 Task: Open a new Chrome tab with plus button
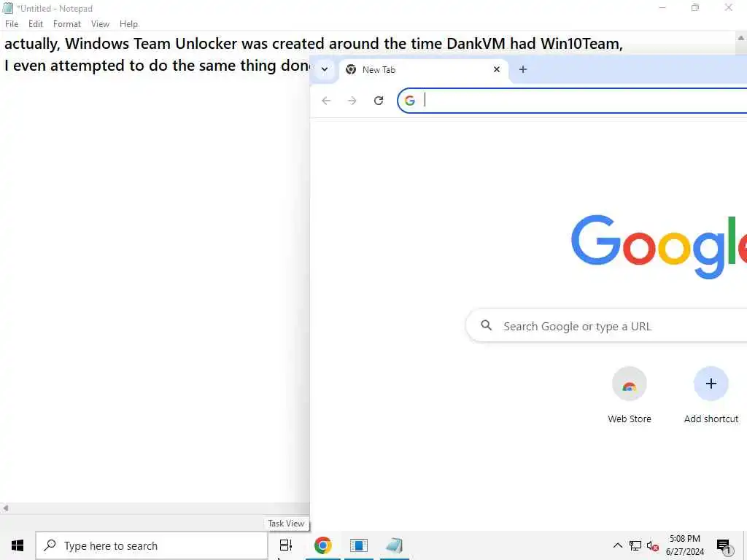[x=522, y=69]
